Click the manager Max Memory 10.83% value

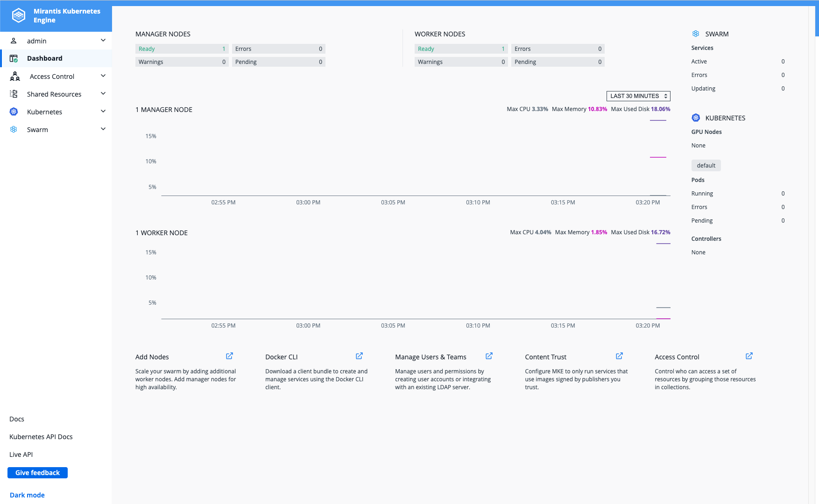597,109
